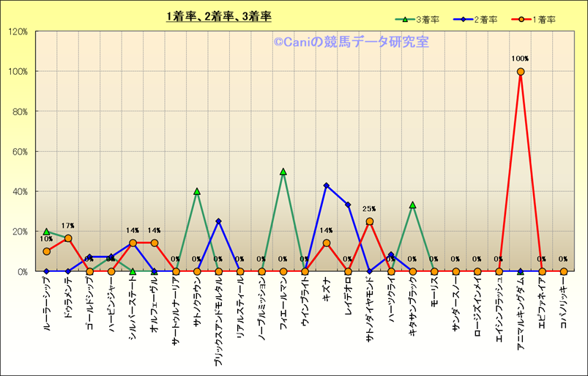Click the 14% data label above シルバーステート
Image resolution: width=588 pixels, height=376 pixels.
point(133,230)
